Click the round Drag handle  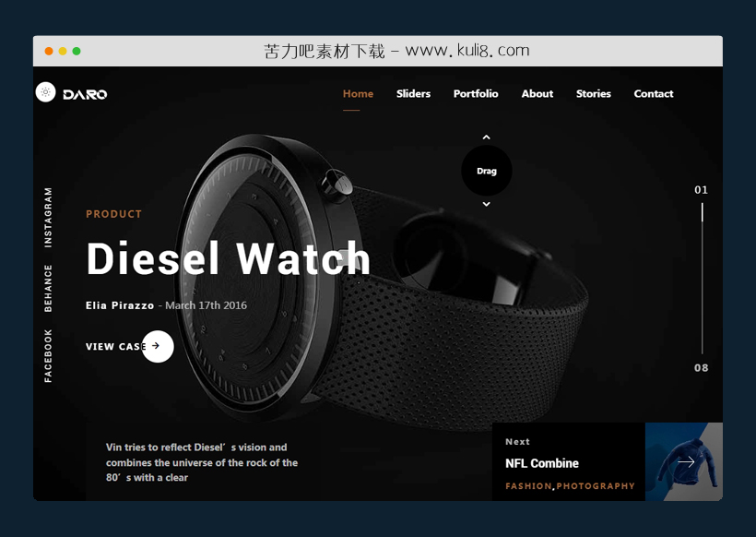487,171
